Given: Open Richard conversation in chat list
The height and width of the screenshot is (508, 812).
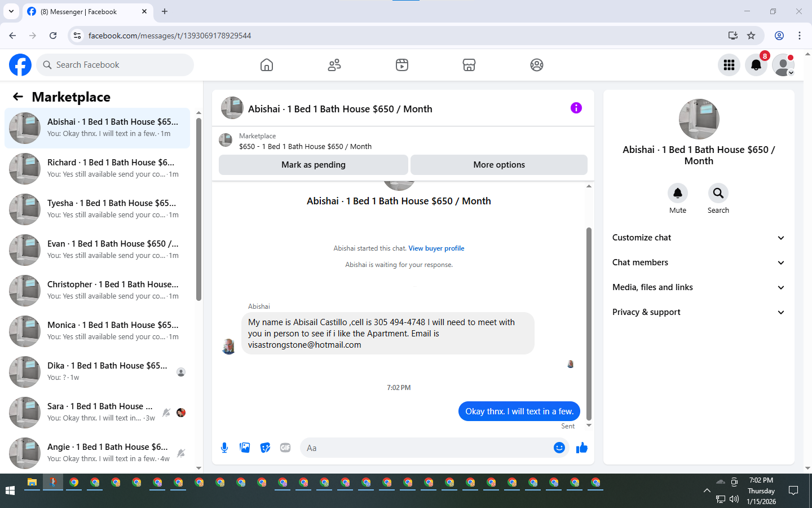Looking at the screenshot, I should (x=98, y=169).
